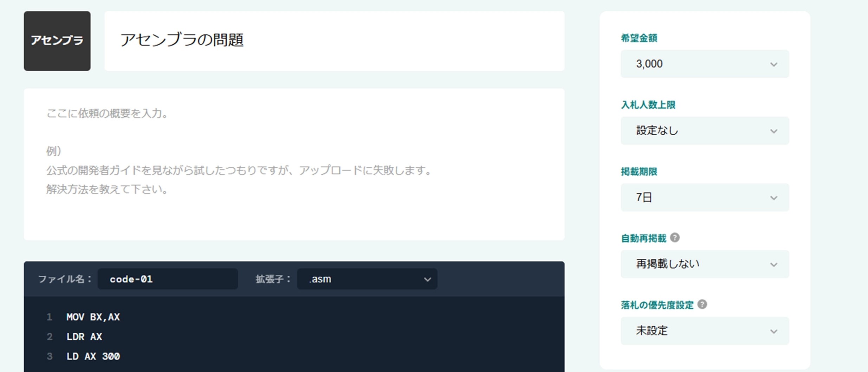The height and width of the screenshot is (372, 868).
Task: Click the 掲載期限 label
Action: pyautogui.click(x=639, y=172)
